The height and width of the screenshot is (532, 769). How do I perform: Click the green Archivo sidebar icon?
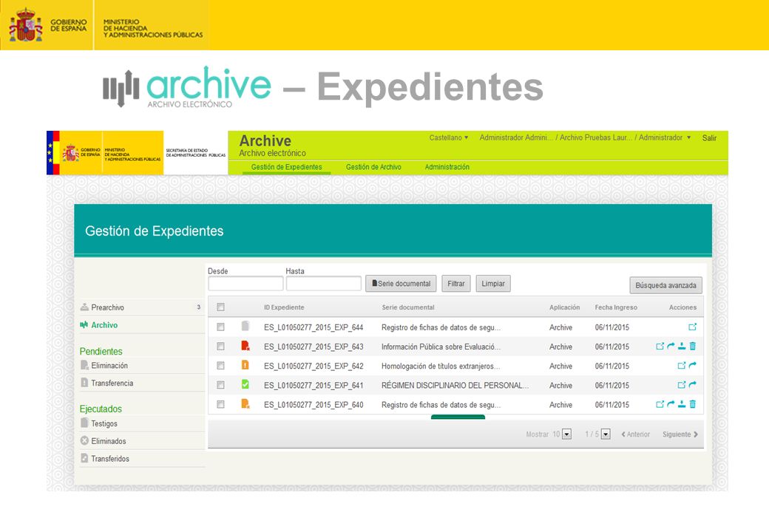tap(84, 324)
